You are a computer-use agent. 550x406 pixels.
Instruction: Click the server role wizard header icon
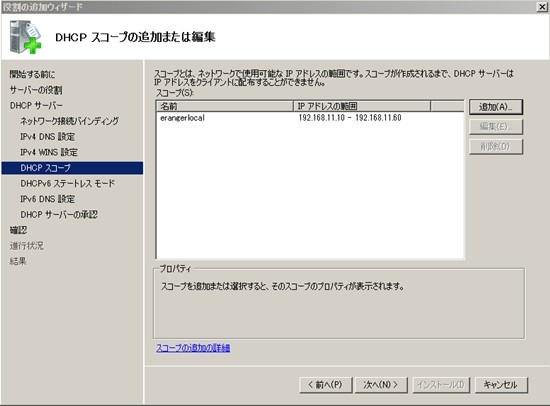click(x=25, y=36)
